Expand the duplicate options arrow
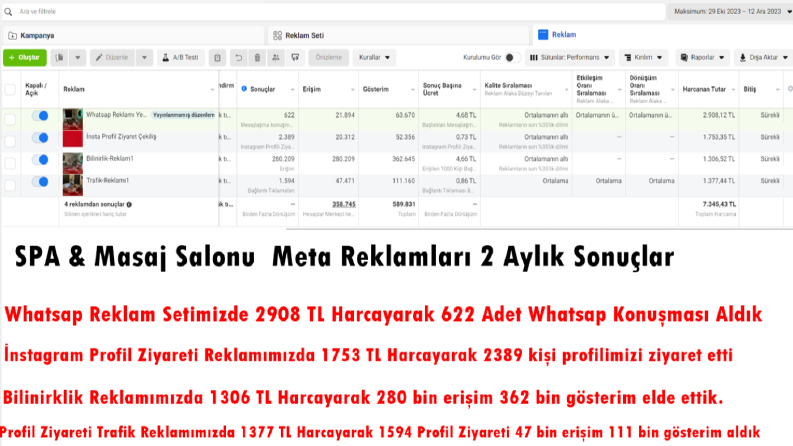 click(77, 58)
